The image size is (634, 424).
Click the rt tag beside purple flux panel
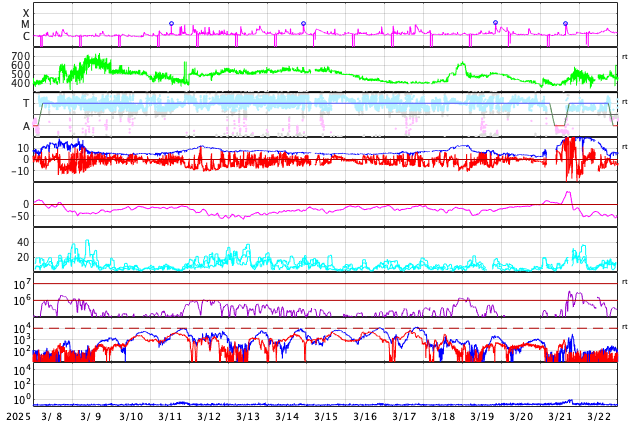(x=625, y=281)
